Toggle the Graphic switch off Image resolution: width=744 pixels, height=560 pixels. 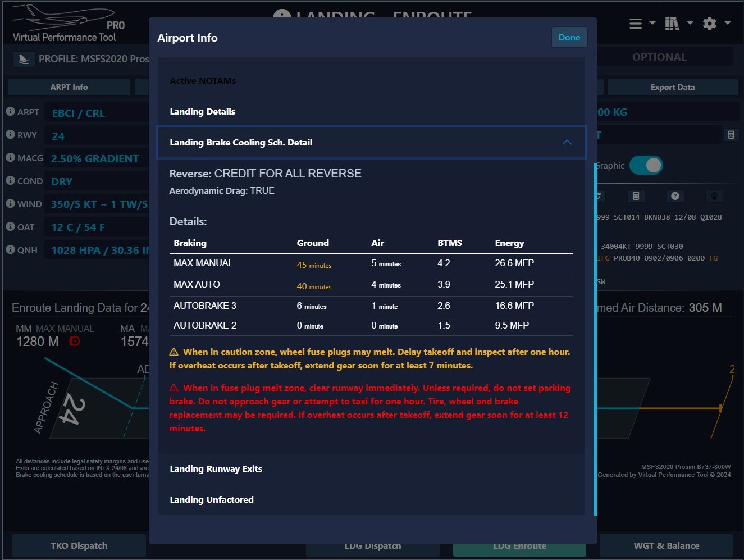point(646,165)
